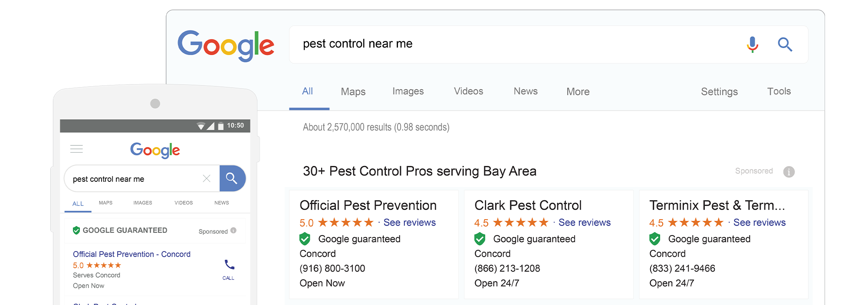Select the mobile ALL tab
Viewport: 868px width, 305px height.
pyautogui.click(x=78, y=203)
